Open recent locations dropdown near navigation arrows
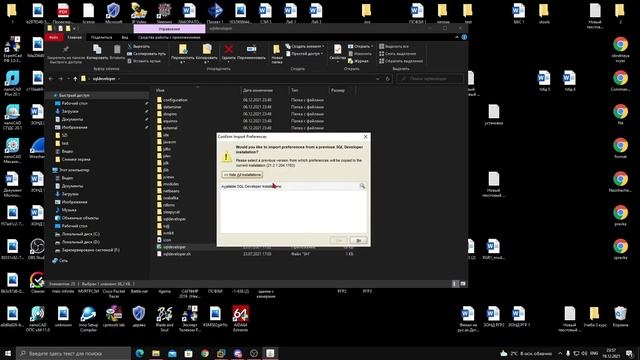Image resolution: width=640 pixels, height=360 pixels. (68, 79)
